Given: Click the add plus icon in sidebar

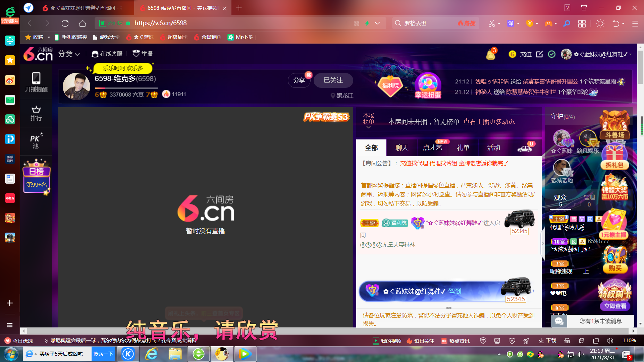Looking at the screenshot, I should coord(10,303).
